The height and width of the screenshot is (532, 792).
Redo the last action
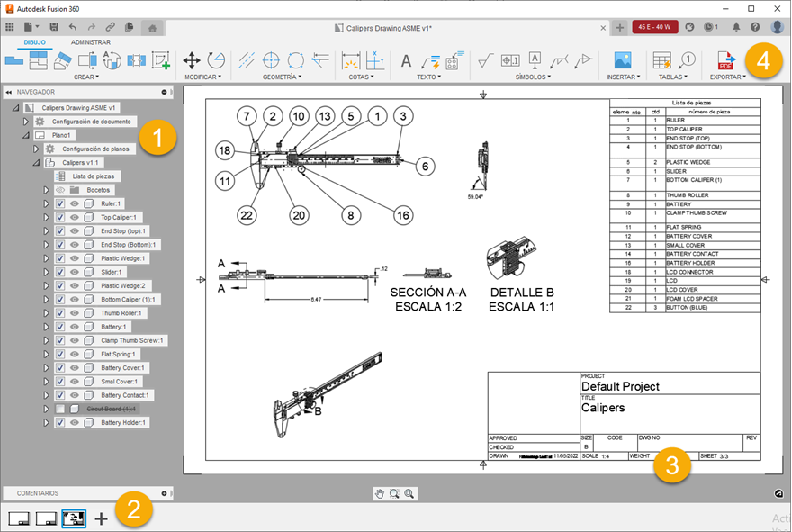(91, 27)
